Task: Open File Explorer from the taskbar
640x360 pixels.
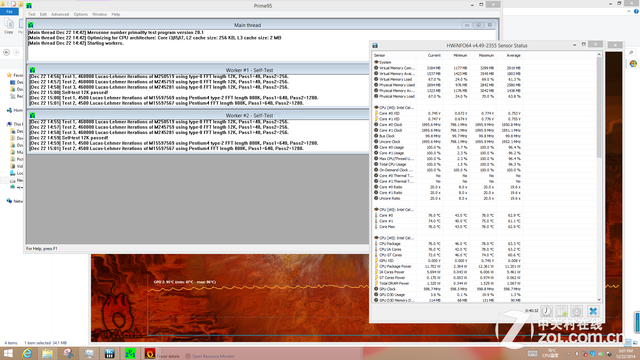Action: [47, 353]
